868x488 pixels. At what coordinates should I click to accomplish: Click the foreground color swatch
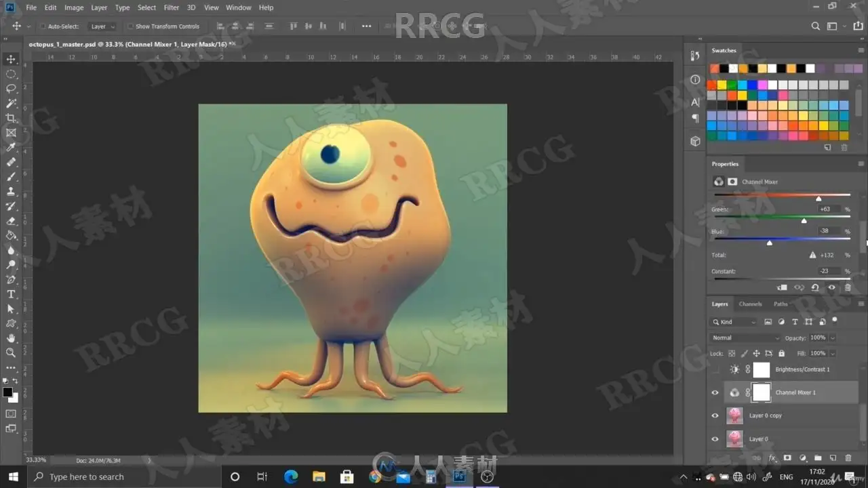click(7, 392)
